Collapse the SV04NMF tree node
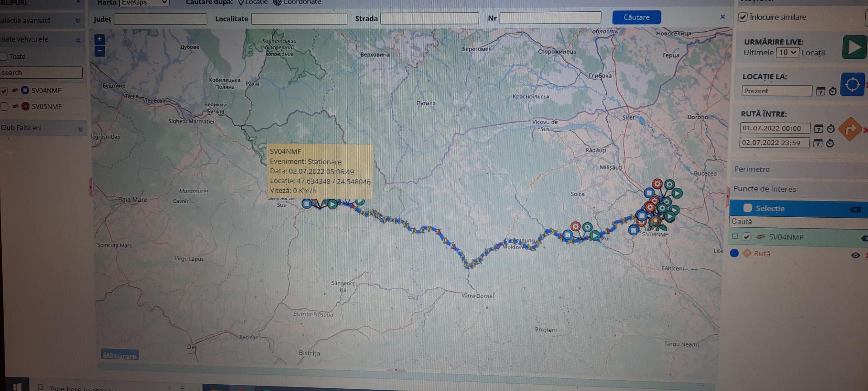Image resolution: width=868 pixels, height=391 pixels. (735, 236)
